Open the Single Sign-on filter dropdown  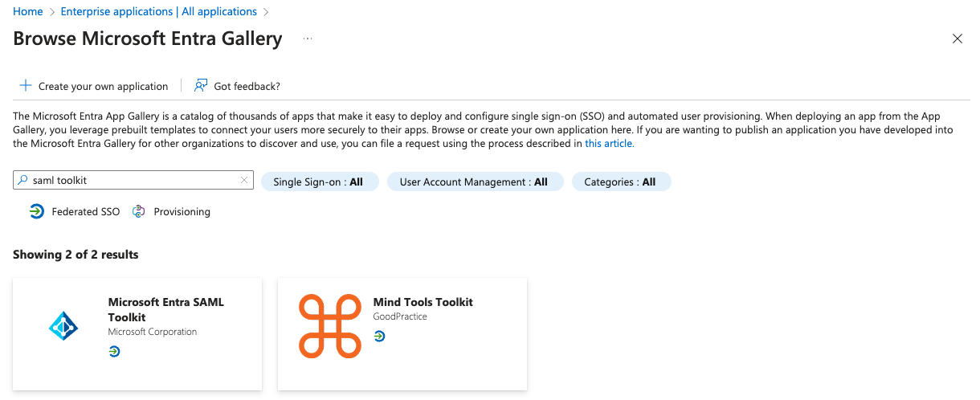319,182
